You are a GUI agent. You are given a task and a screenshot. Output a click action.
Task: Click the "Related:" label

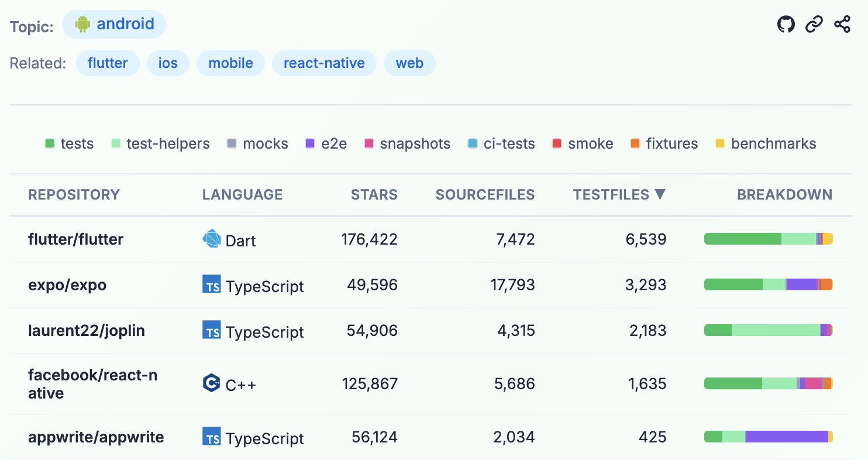pos(38,63)
